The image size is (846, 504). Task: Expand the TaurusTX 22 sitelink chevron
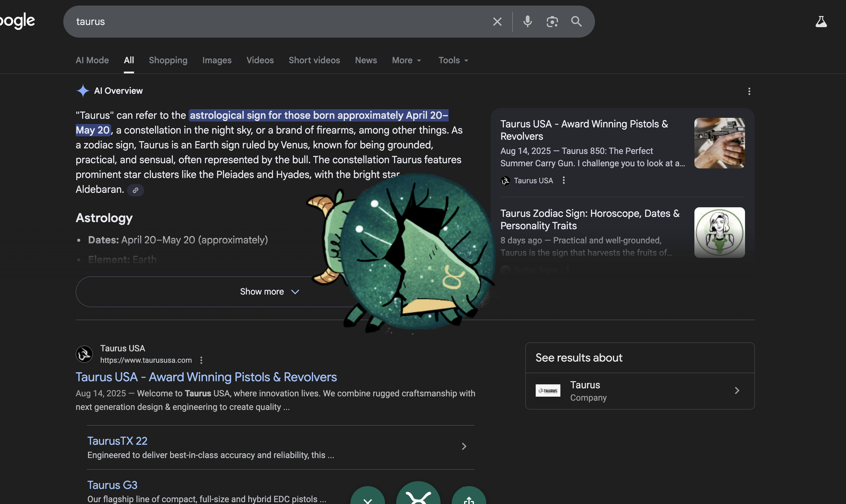[x=464, y=447]
